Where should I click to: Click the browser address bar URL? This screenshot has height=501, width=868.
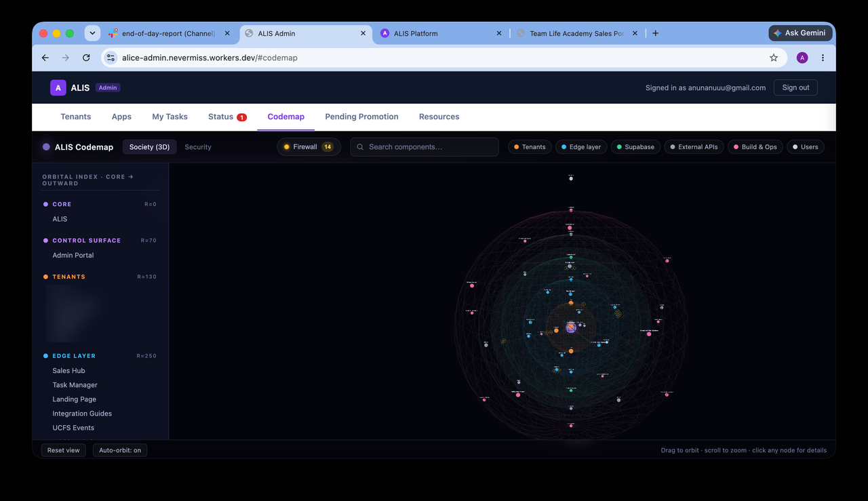pos(210,58)
